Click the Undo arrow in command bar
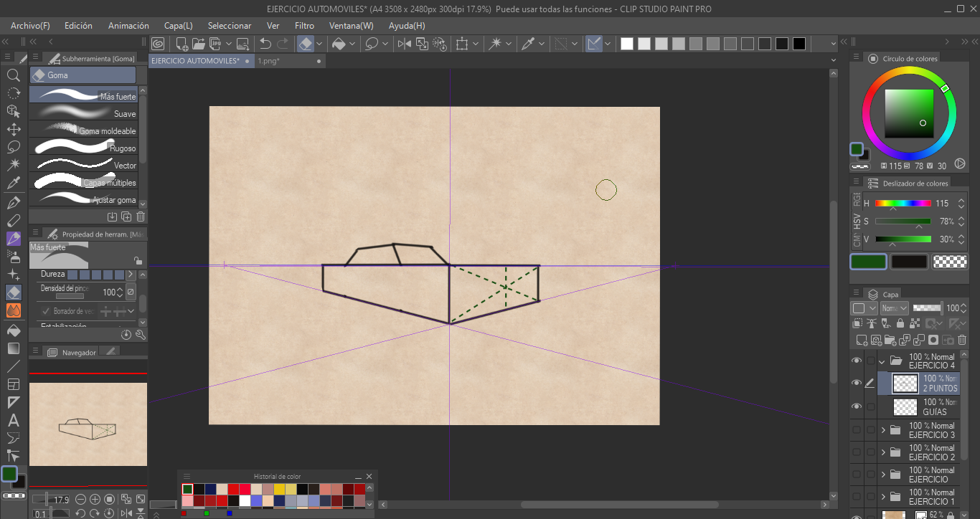This screenshot has width=980, height=519. (x=265, y=44)
